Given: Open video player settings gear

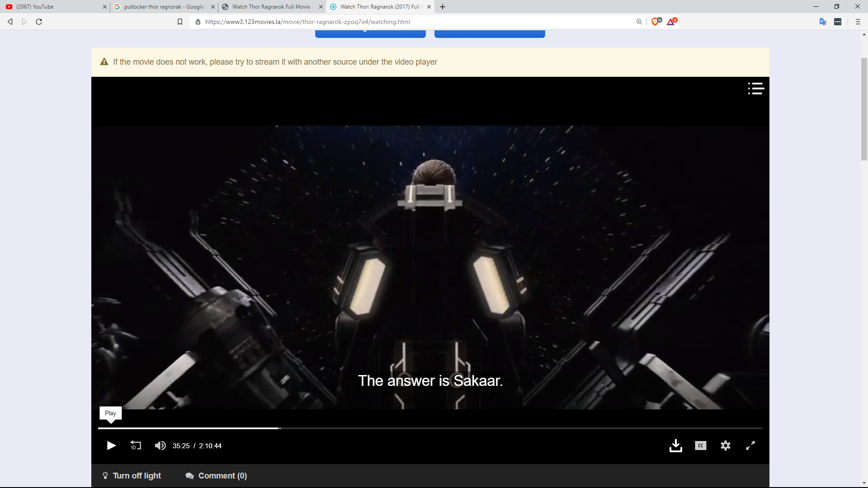Looking at the screenshot, I should [x=725, y=446].
